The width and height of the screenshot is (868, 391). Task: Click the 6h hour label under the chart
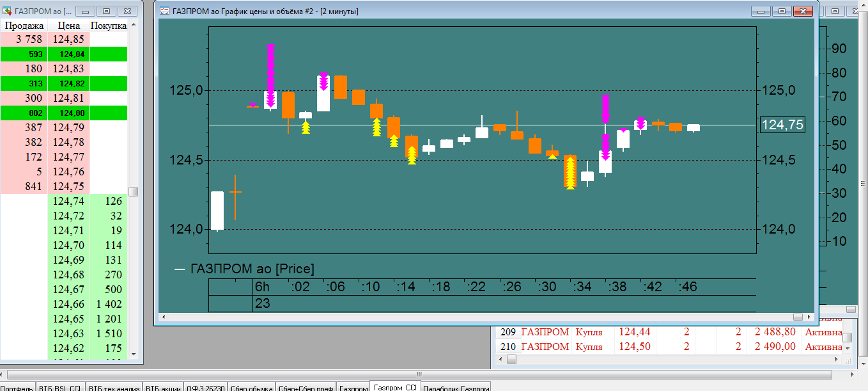262,287
